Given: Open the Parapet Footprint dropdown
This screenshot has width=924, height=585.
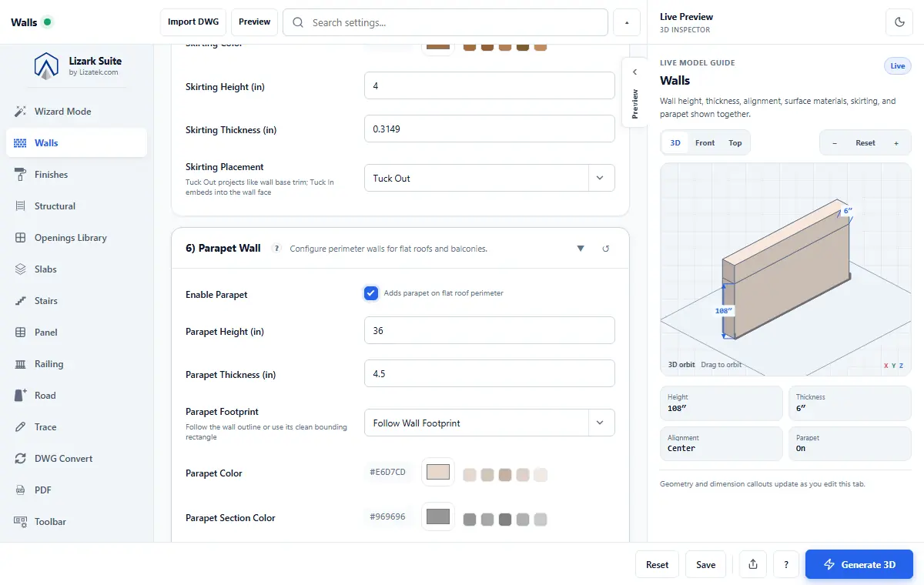Looking at the screenshot, I should [x=489, y=423].
